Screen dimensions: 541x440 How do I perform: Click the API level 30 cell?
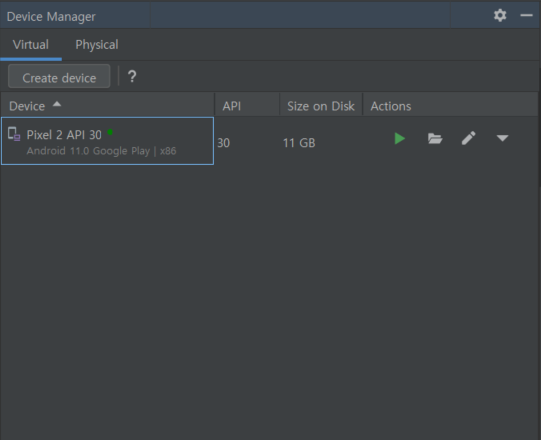(224, 143)
